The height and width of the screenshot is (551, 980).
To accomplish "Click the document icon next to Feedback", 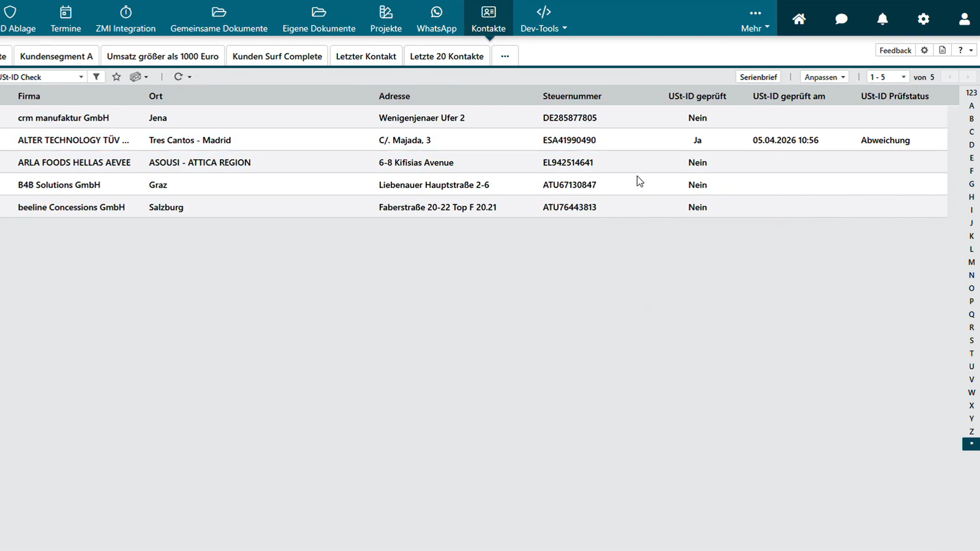I will (943, 50).
